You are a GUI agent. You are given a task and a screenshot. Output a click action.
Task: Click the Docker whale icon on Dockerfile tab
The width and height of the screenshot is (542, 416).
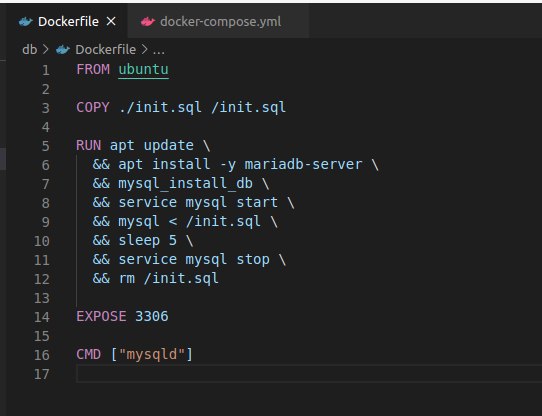click(26, 22)
